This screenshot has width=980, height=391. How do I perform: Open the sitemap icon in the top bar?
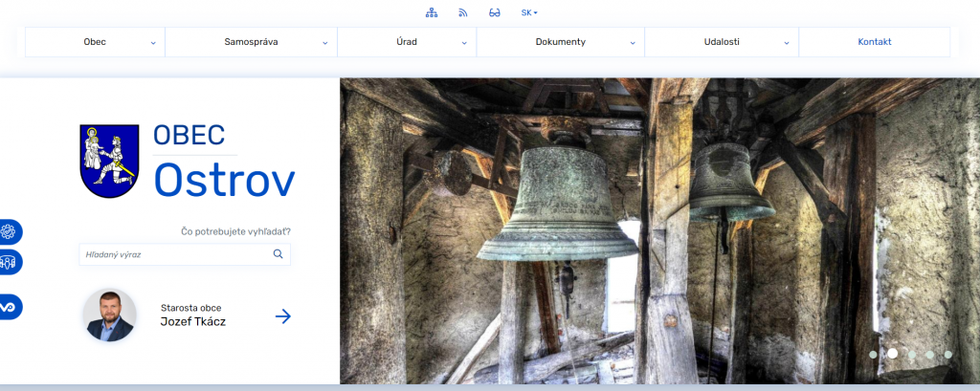432,12
